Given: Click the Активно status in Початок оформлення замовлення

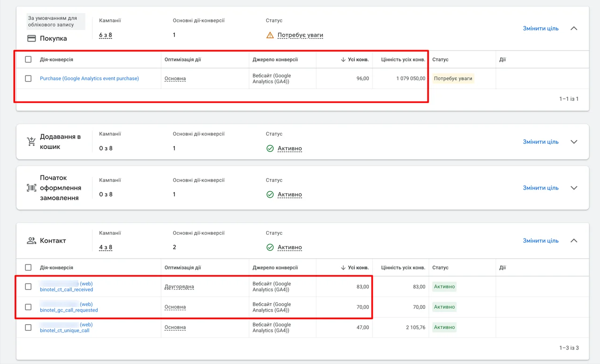Looking at the screenshot, I should pos(290,194).
